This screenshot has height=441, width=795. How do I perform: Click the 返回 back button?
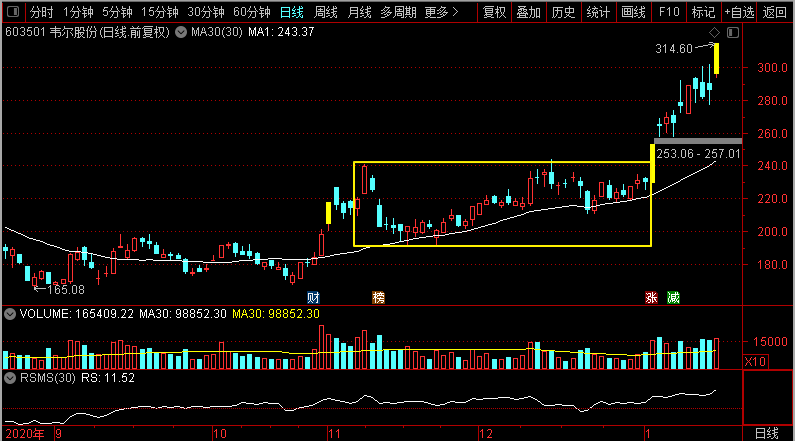775,13
